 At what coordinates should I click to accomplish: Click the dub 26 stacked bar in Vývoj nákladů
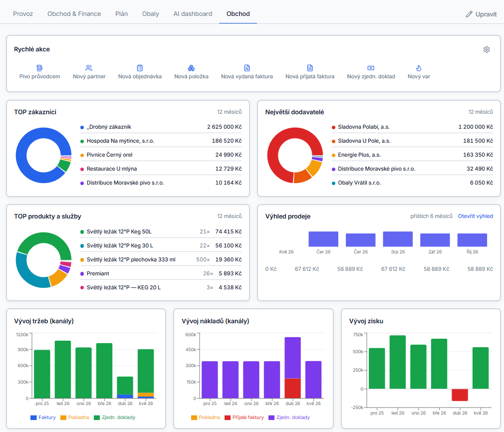292,367
